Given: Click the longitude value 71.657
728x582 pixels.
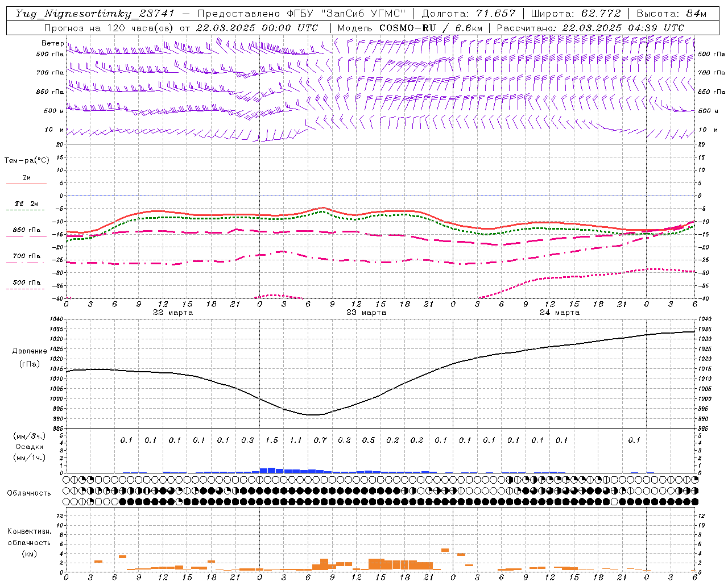Looking at the screenshot, I should (x=496, y=14).
